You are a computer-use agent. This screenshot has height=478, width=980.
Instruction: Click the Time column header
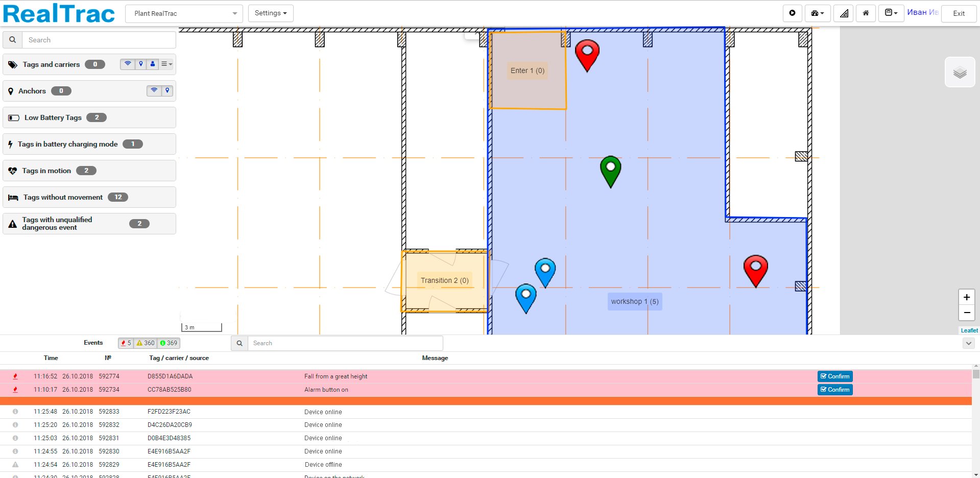coord(51,358)
